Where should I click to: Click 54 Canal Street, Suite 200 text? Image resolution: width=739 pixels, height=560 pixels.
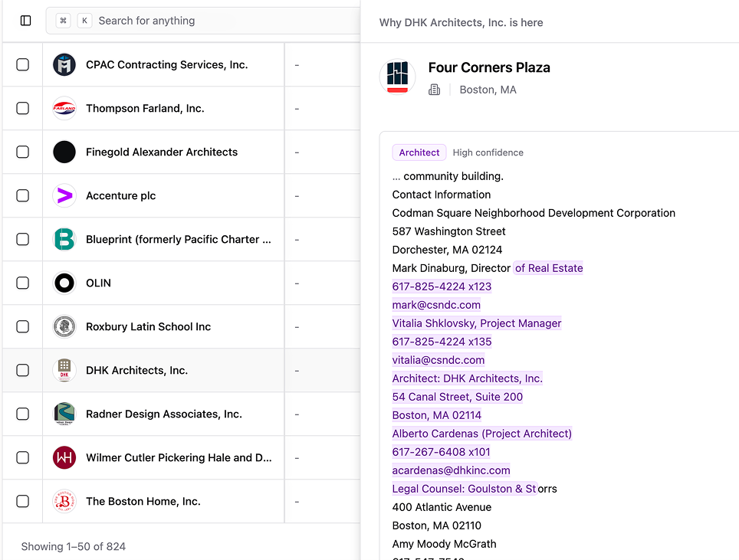click(458, 397)
